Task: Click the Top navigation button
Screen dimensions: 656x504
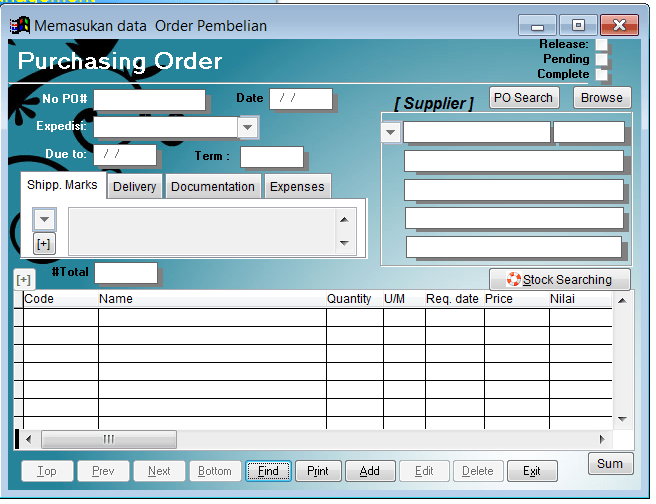Action: (x=47, y=471)
